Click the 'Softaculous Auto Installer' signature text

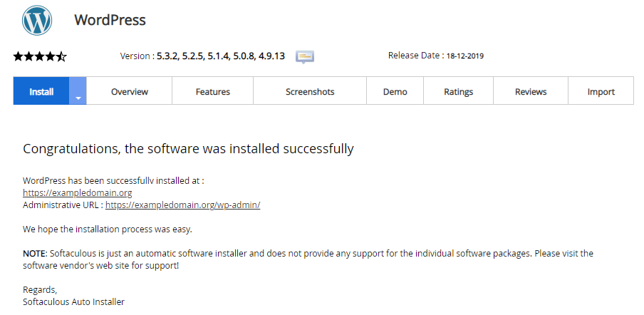(x=73, y=302)
